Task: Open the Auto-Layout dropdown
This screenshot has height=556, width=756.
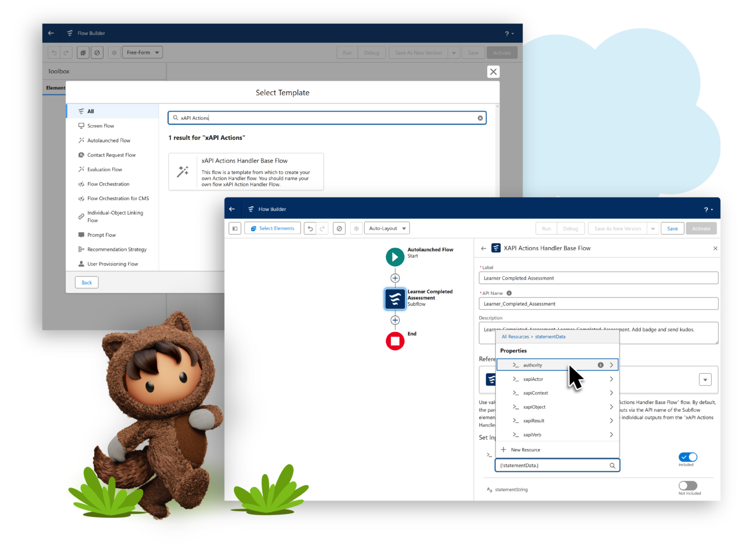Action: tap(387, 228)
